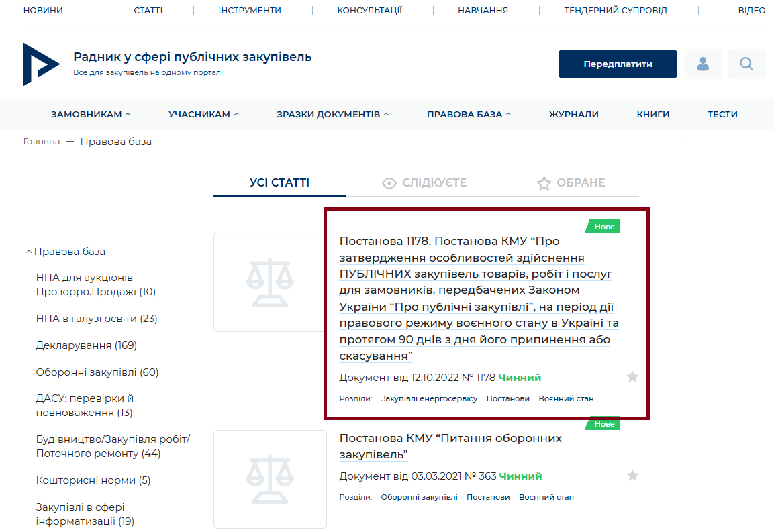Open the Зразки документів dropdown
The width and height of the screenshot is (774, 532).
(332, 115)
